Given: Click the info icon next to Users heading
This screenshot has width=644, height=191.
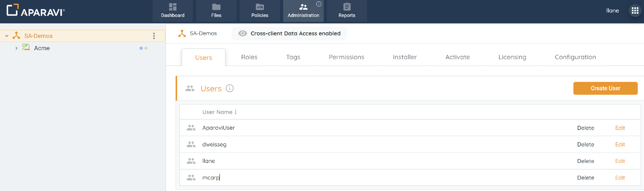Looking at the screenshot, I should click(229, 88).
